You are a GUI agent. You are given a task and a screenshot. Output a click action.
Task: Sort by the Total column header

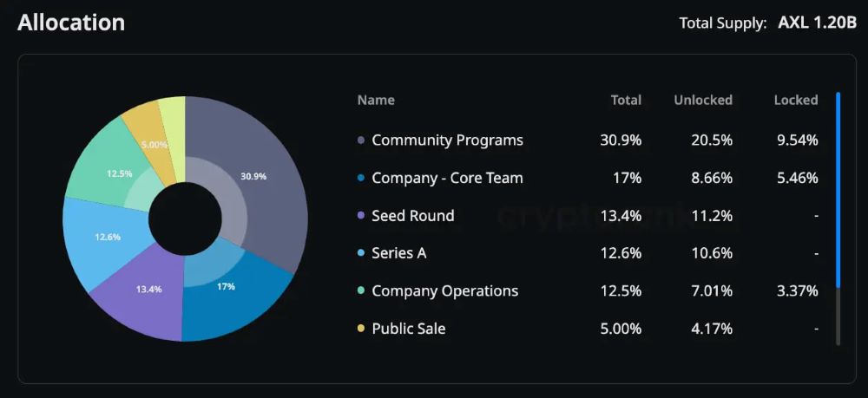pyautogui.click(x=626, y=100)
